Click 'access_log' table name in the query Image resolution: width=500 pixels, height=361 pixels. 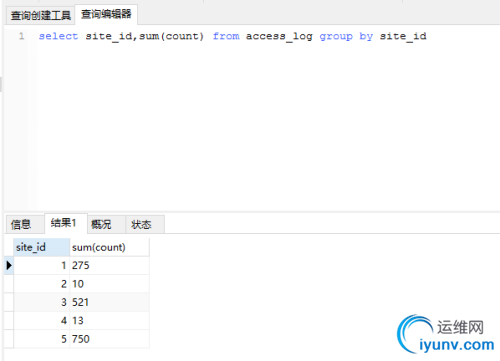coord(279,36)
